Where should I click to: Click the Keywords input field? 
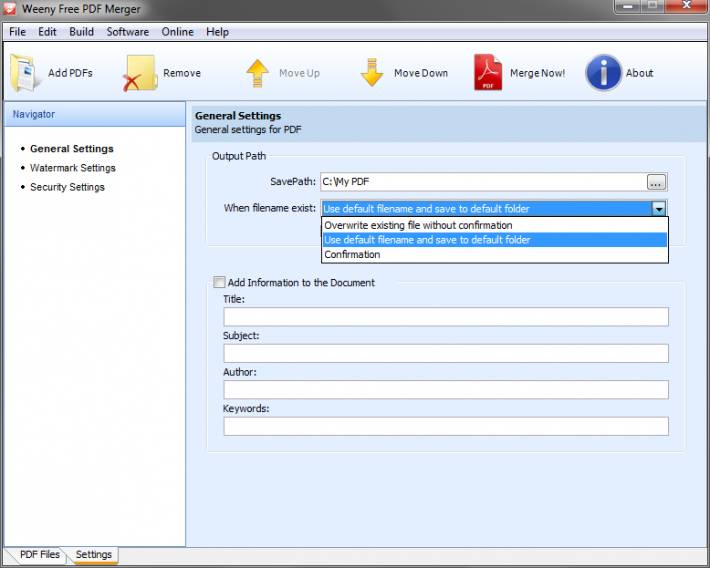446,426
